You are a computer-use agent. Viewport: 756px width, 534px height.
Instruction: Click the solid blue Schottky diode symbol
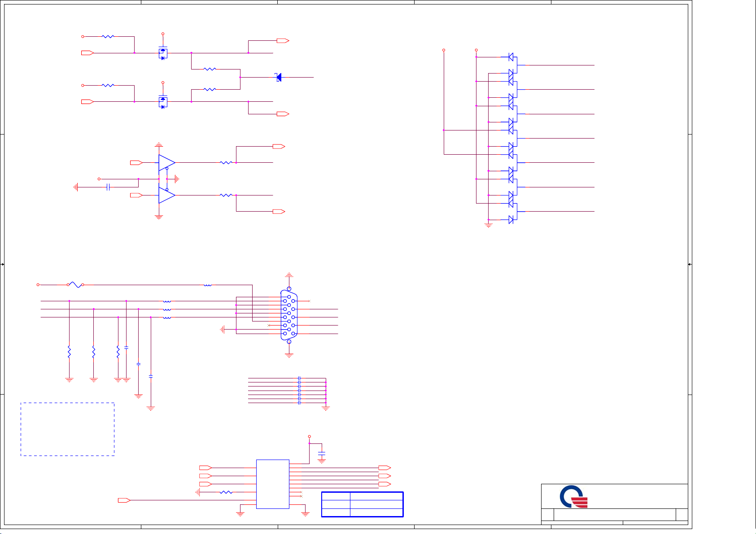279,77
